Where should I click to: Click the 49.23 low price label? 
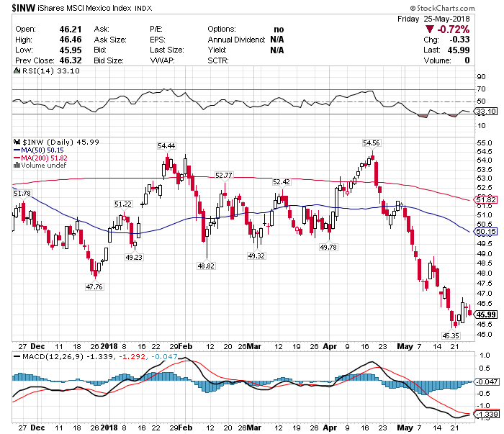pos(134,258)
